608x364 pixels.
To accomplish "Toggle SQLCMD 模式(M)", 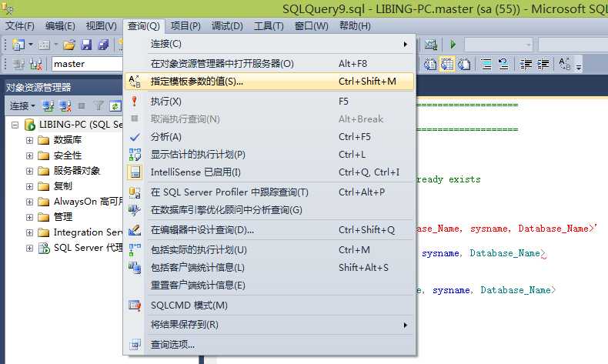I will pos(269,305).
